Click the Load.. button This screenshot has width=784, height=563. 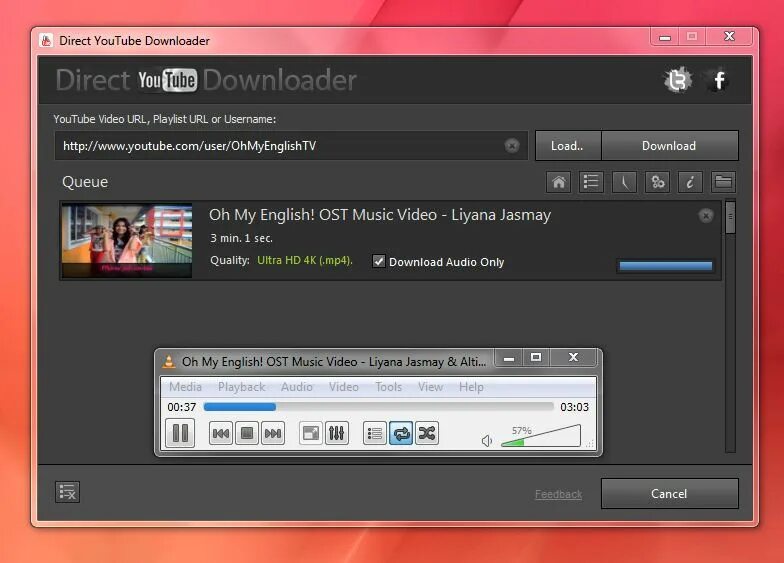568,146
